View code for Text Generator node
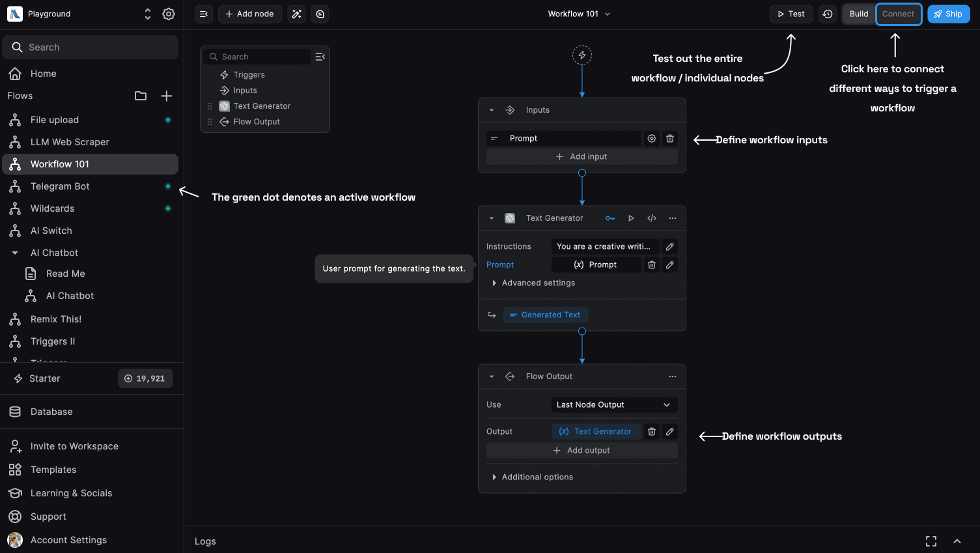This screenshot has height=553, width=980. coord(652,218)
